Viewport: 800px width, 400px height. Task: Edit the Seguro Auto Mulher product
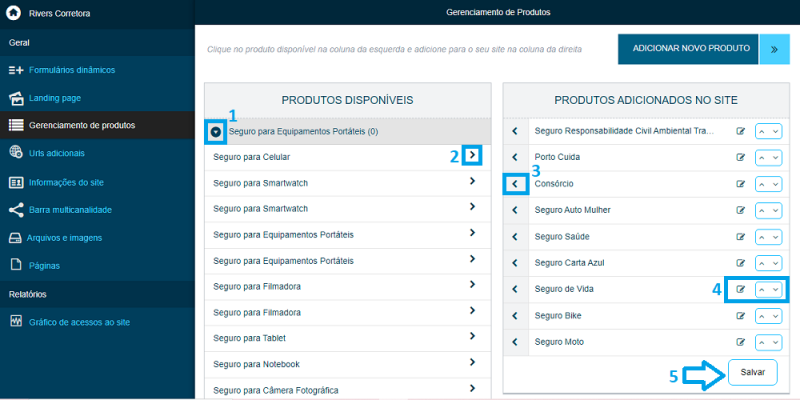click(x=740, y=210)
